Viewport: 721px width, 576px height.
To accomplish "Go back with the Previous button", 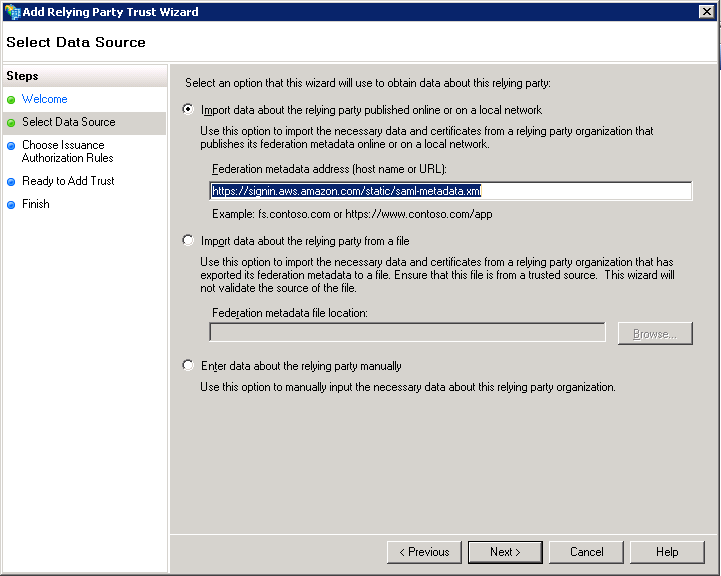I will 424,552.
